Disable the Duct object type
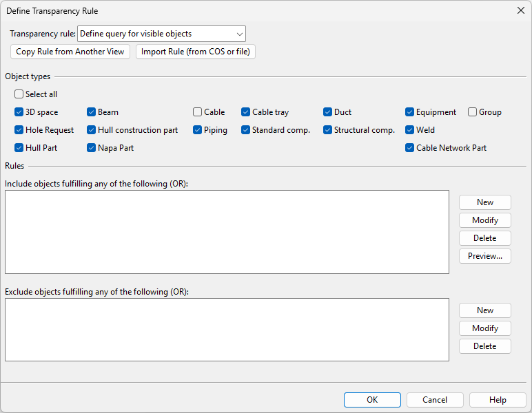This screenshot has height=413, width=532. (x=328, y=112)
